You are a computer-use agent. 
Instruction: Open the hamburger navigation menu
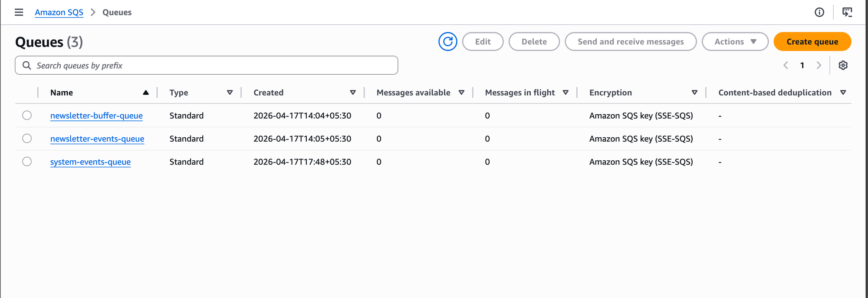[19, 12]
